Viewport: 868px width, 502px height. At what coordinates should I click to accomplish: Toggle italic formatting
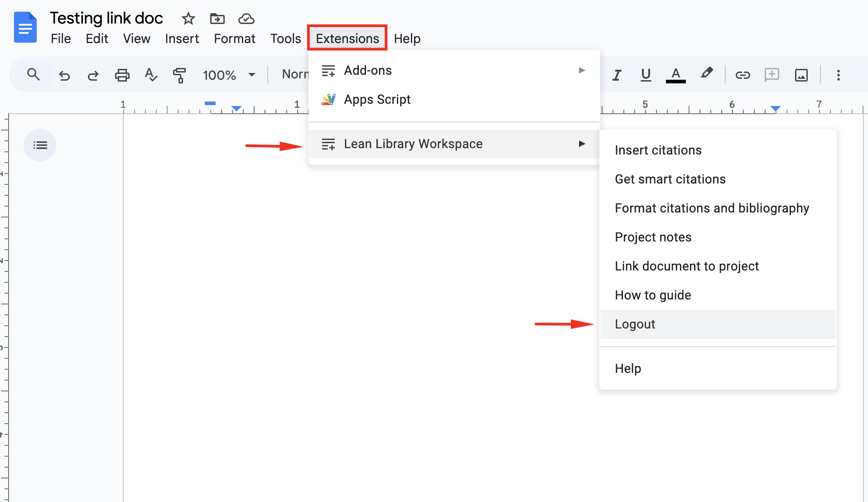pyautogui.click(x=617, y=75)
